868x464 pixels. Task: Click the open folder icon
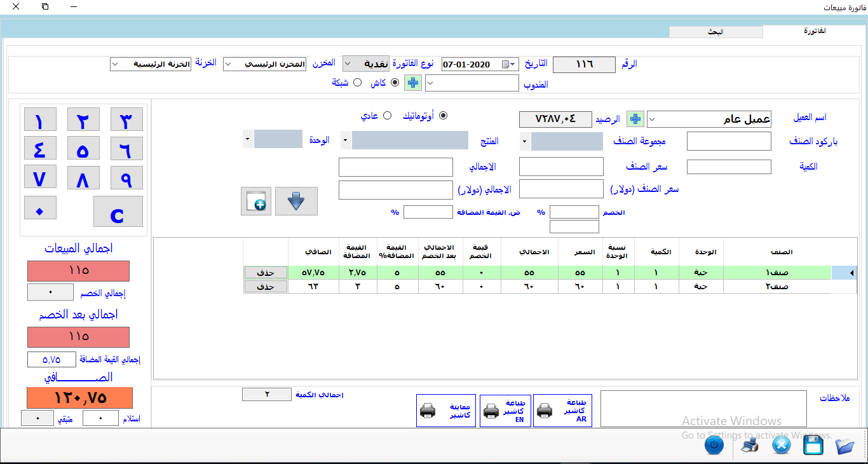[844, 446]
